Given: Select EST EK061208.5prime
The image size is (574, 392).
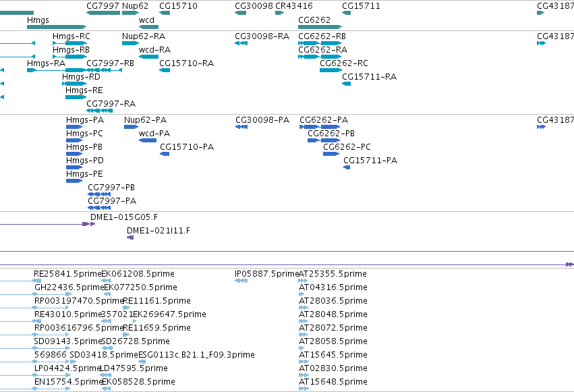Looking at the screenshot, I should [106, 281].
